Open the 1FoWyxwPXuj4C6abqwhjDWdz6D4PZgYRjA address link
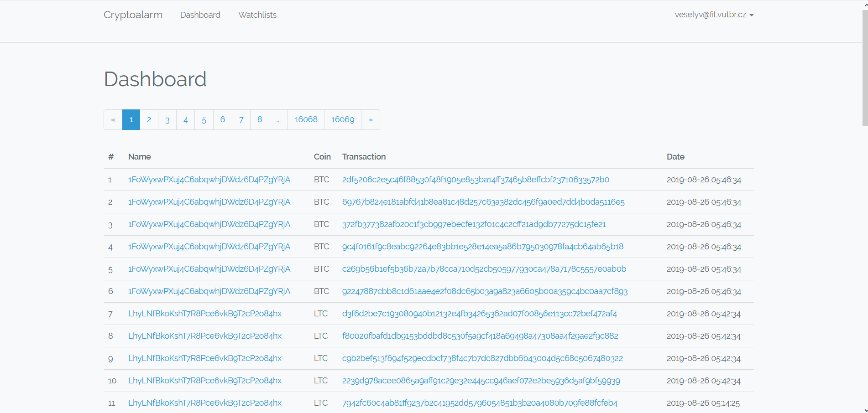The width and height of the screenshot is (868, 413). (x=209, y=179)
